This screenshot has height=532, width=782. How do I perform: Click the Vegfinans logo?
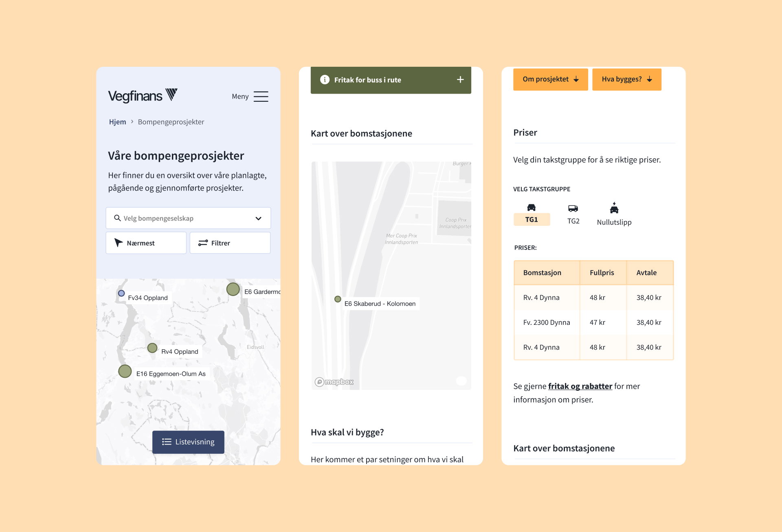pos(143,96)
